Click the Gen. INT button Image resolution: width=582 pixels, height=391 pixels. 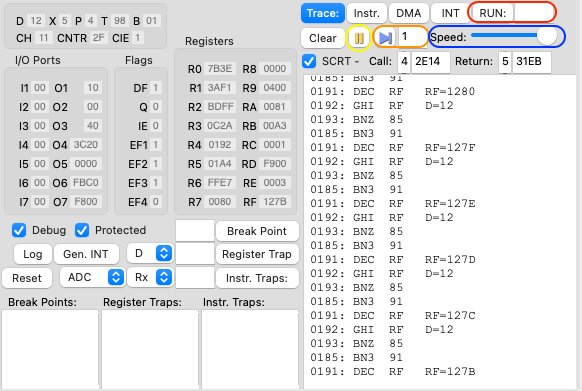coord(86,254)
